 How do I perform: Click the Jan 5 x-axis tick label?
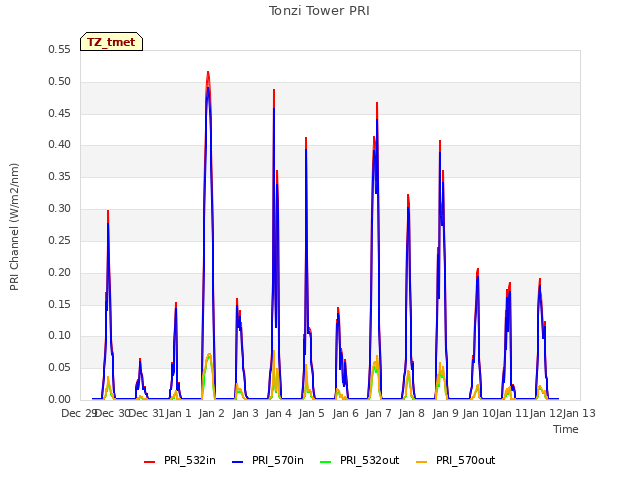pos(311,413)
